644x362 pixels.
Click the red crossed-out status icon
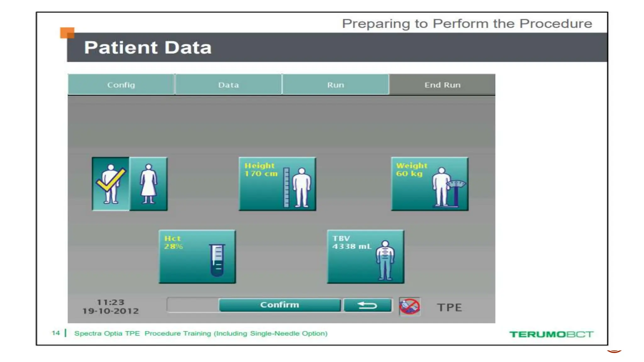coord(409,306)
